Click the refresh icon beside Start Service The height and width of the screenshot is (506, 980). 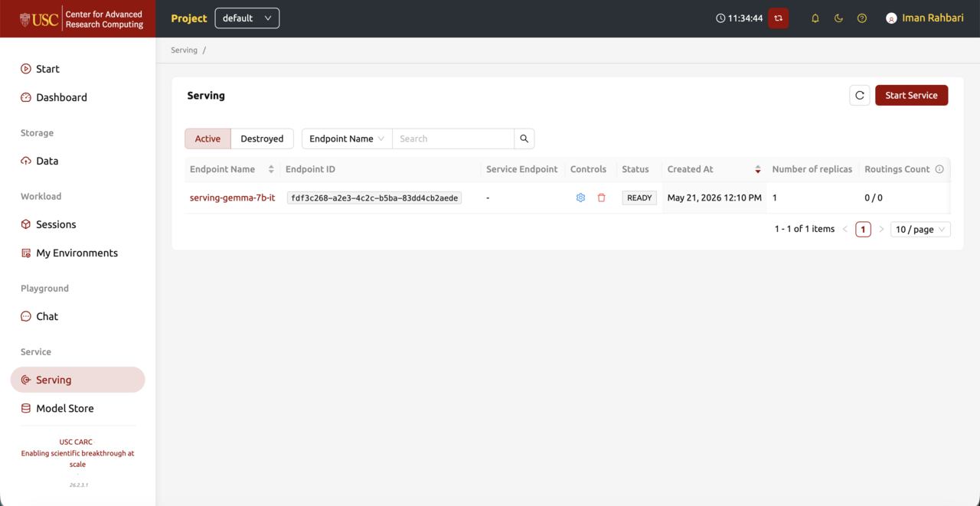click(860, 96)
